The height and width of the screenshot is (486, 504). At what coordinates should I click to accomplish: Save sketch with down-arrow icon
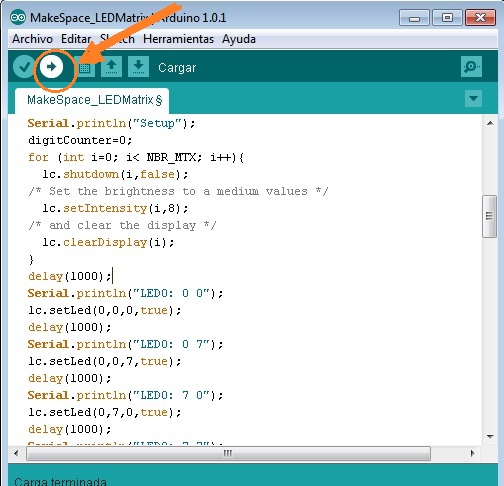click(x=138, y=67)
